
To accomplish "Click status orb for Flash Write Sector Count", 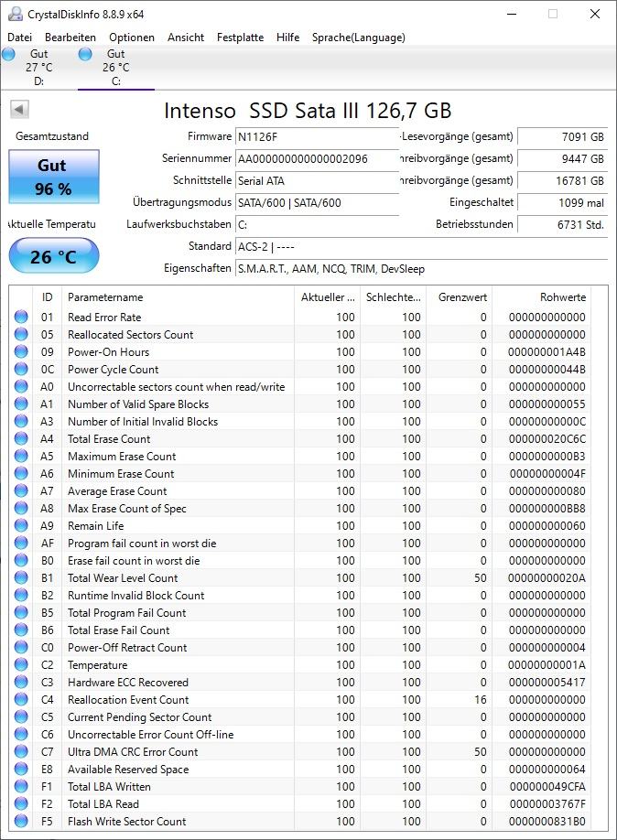I will click(x=21, y=822).
